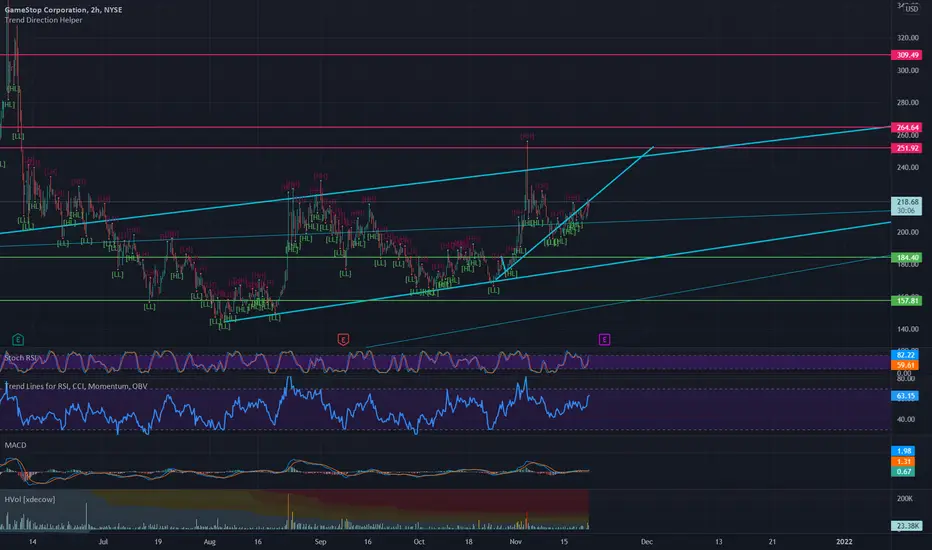Click the Stoch RSI 82.22 value
The image size is (932, 550).
[x=905, y=355]
